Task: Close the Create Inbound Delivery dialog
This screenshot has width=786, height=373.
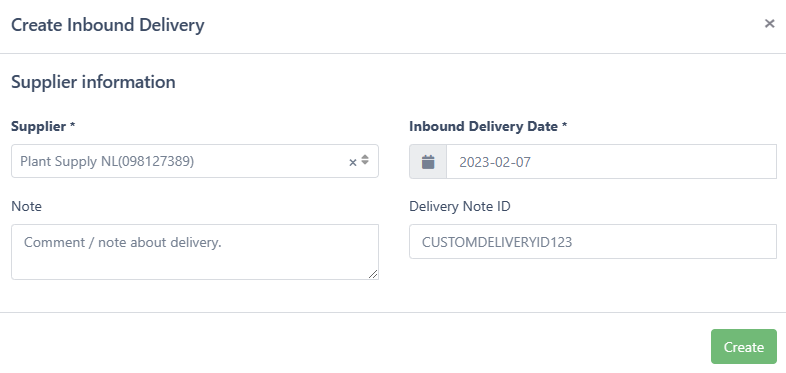Action: coord(769,24)
